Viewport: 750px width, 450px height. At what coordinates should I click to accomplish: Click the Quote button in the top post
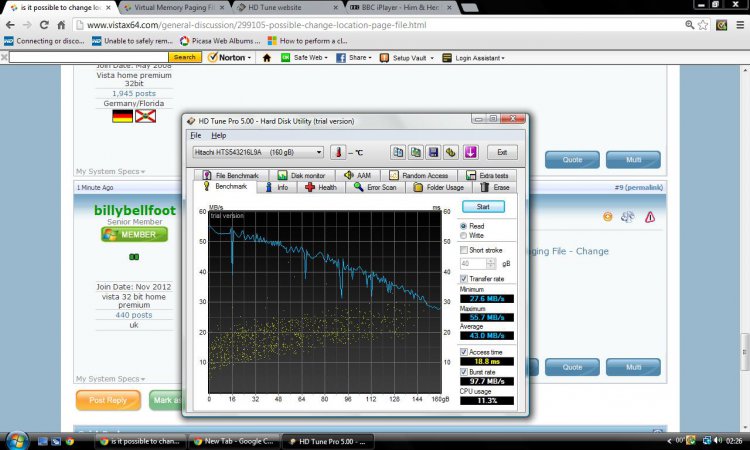[x=572, y=160]
